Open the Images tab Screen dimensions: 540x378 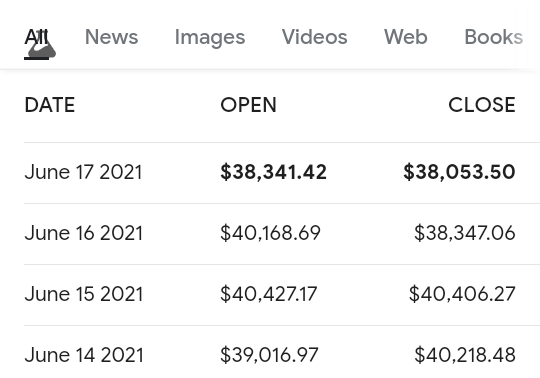click(210, 37)
